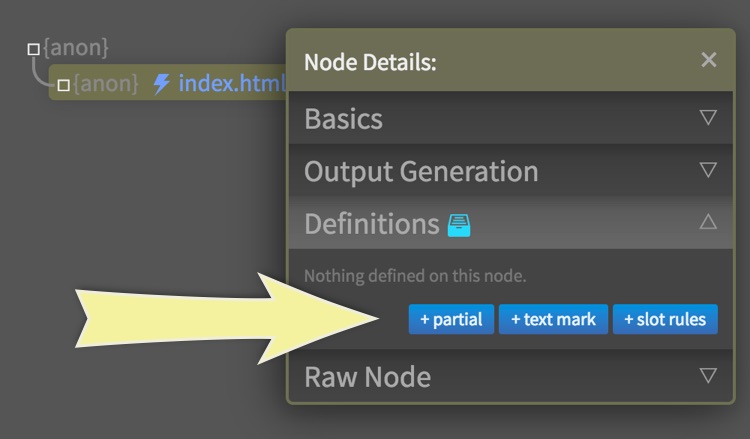
Task: Select the top-level {anon} node label
Action: click(75, 47)
